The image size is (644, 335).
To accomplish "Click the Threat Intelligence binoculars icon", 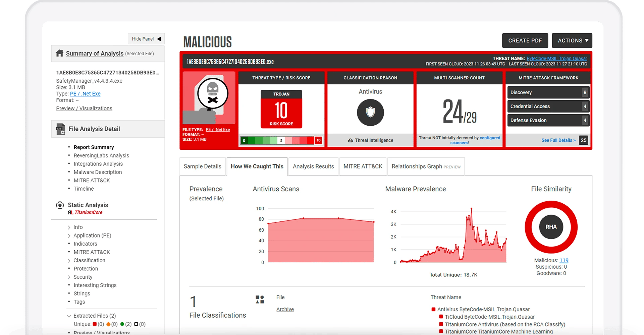I will pyautogui.click(x=351, y=140).
